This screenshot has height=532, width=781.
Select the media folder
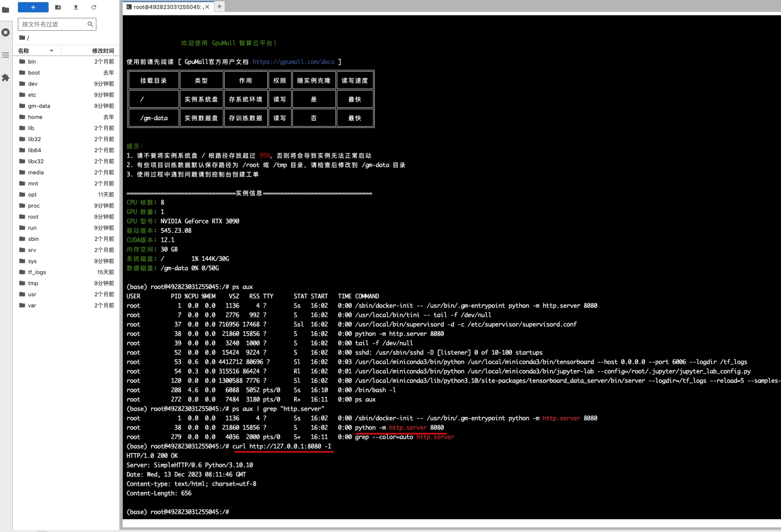tap(67, 173)
